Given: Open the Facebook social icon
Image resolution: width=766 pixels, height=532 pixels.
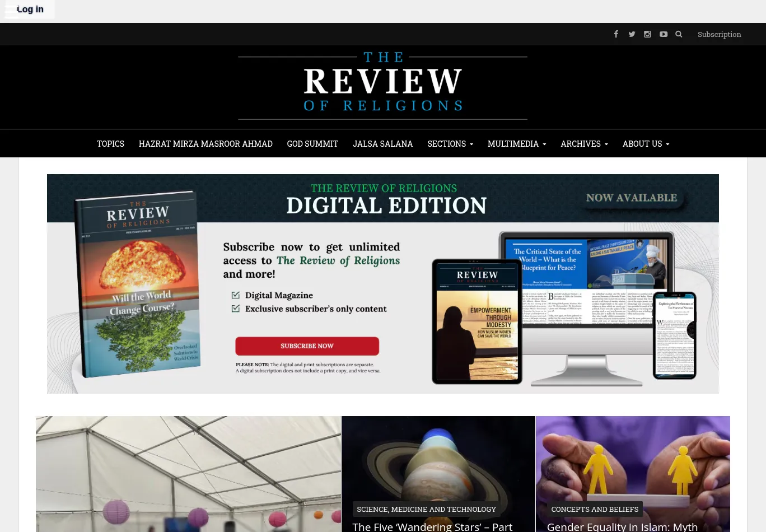Looking at the screenshot, I should 616,34.
